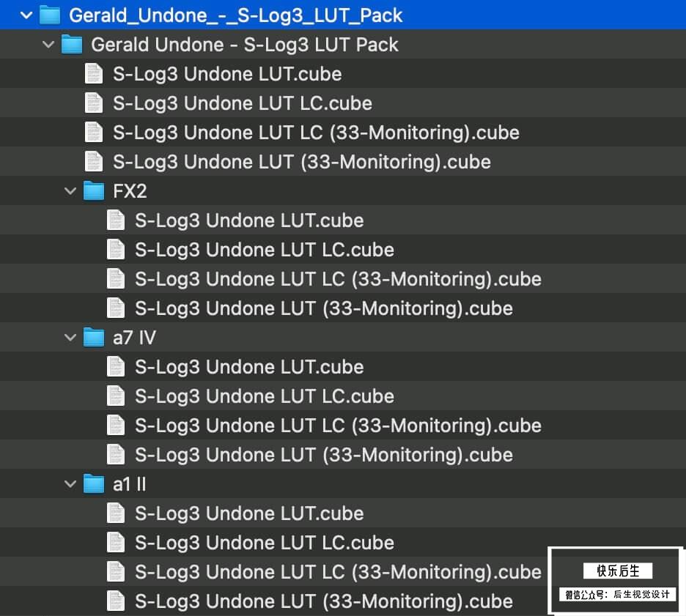Image resolution: width=686 pixels, height=616 pixels.
Task: Collapse the Gerald_Undone_-_S-Log3_LUT_Pack root folder
Action: pos(26,15)
